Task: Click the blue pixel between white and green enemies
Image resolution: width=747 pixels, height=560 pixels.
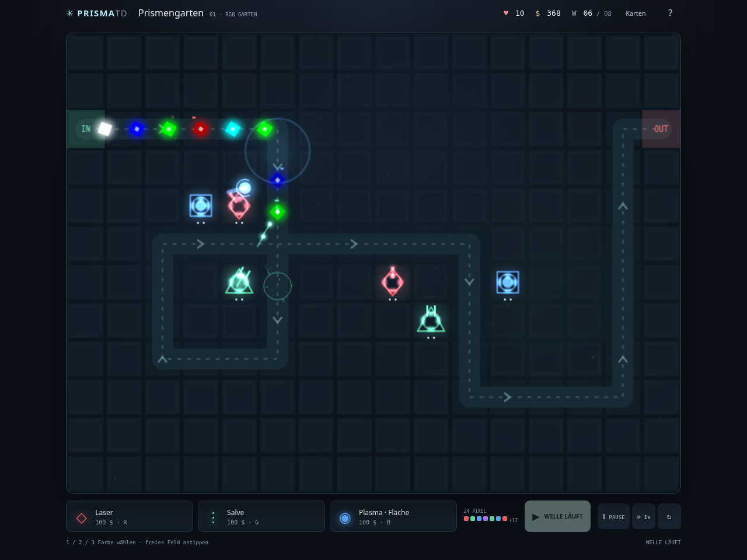Action: pyautogui.click(x=137, y=129)
